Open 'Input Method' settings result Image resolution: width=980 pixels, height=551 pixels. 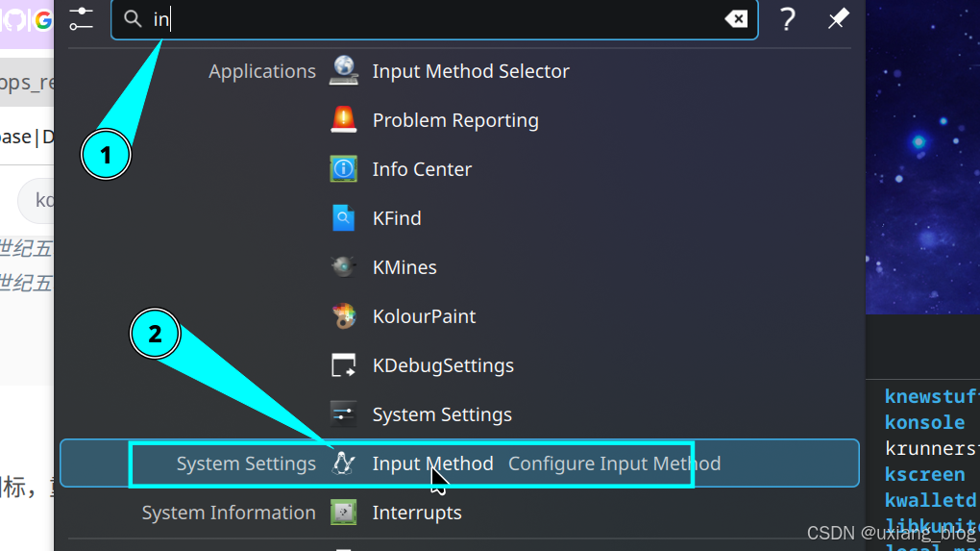click(432, 463)
